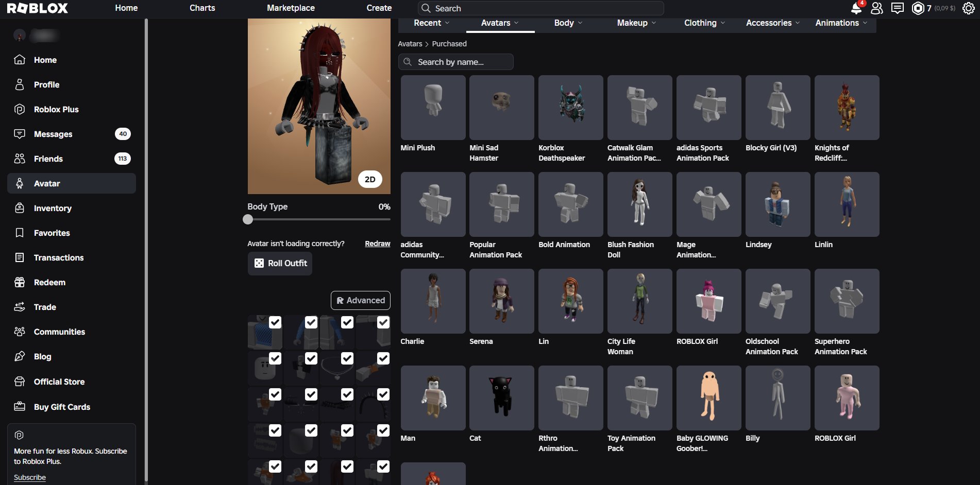980x485 pixels.
Task: Open Friends via its sidebar icon
Action: pyautogui.click(x=20, y=159)
